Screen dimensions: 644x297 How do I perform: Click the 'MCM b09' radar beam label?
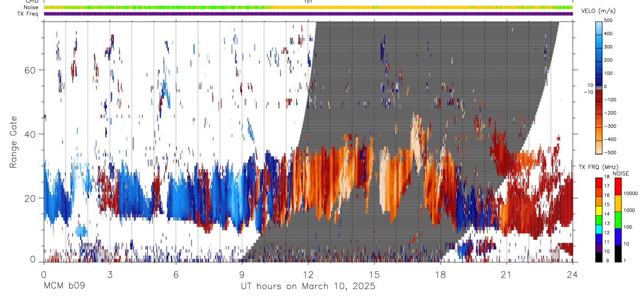point(64,286)
